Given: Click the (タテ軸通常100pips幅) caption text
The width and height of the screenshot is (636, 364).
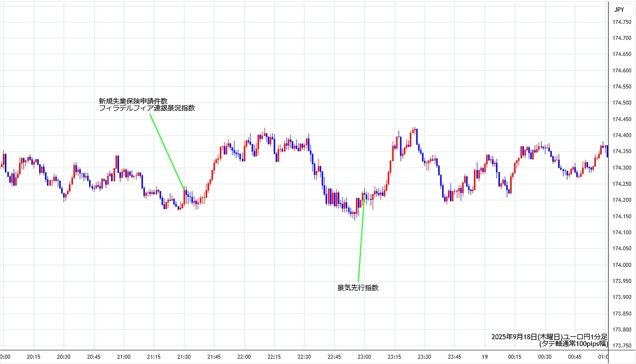Looking at the screenshot, I should (x=573, y=343).
